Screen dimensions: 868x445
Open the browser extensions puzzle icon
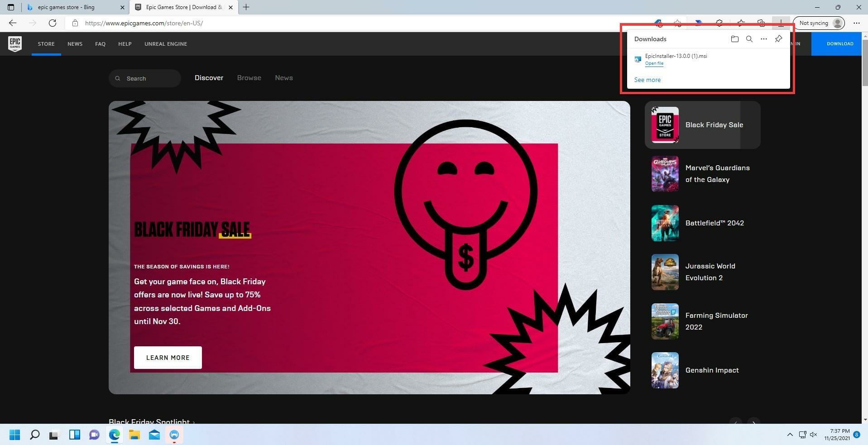click(719, 23)
